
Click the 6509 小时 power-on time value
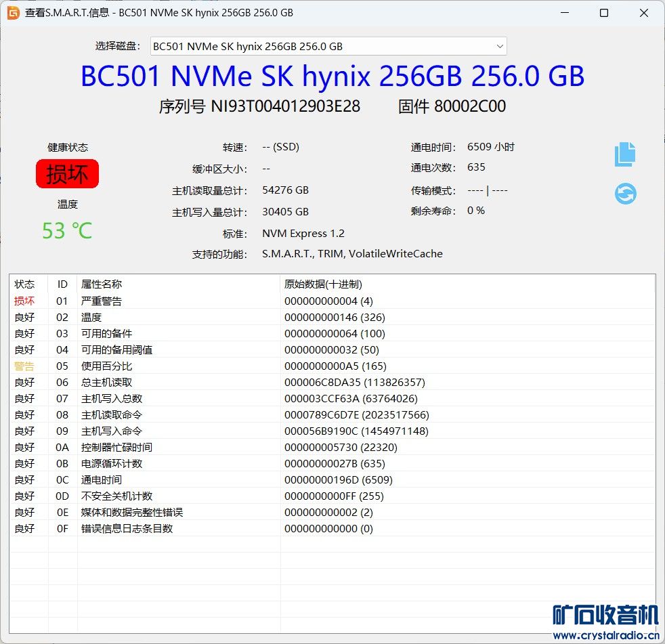pyautogui.click(x=491, y=147)
